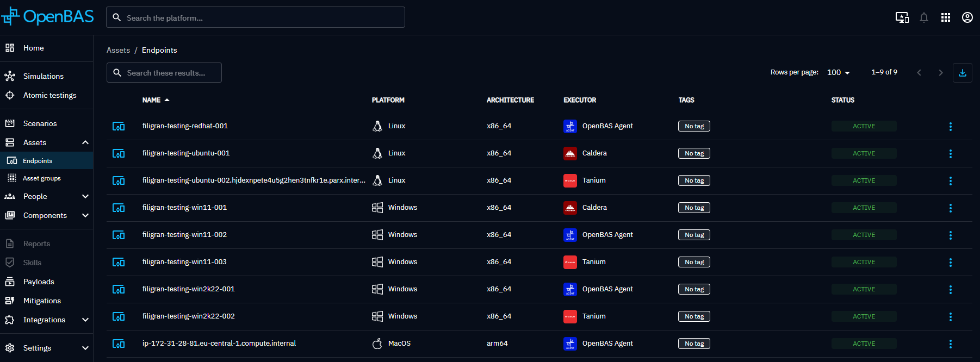Expand the Settings sidebar menu
Screen dimensions: 980x362
[85, 348]
